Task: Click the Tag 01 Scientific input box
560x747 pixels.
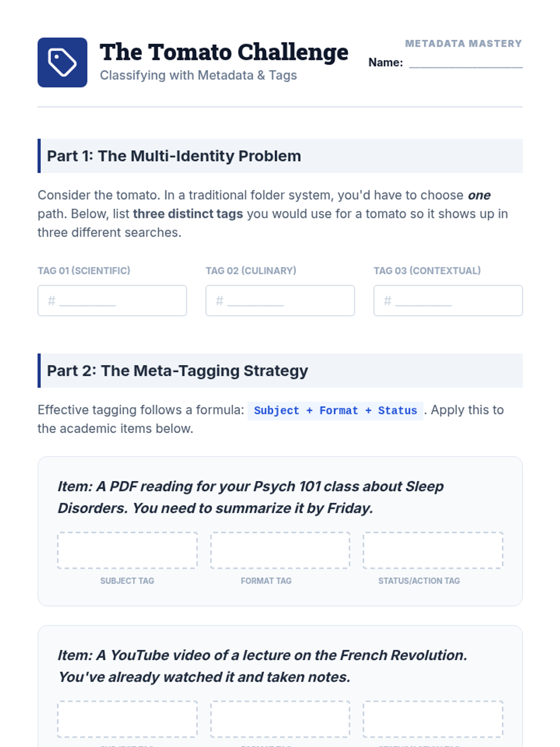Action: click(112, 301)
